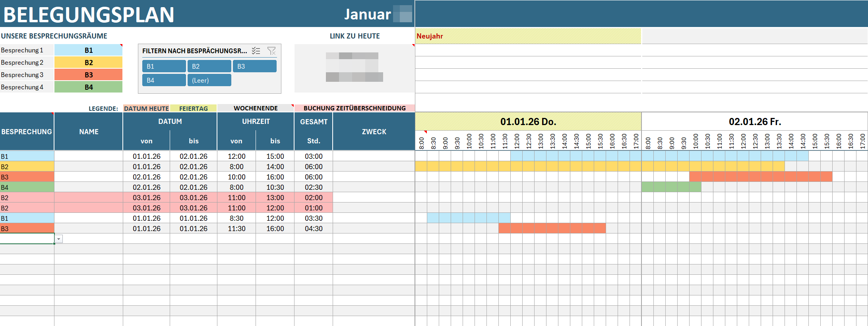The width and height of the screenshot is (868, 326).
Task: Select the empty Besprechung cell with green border
Action: (x=27, y=239)
